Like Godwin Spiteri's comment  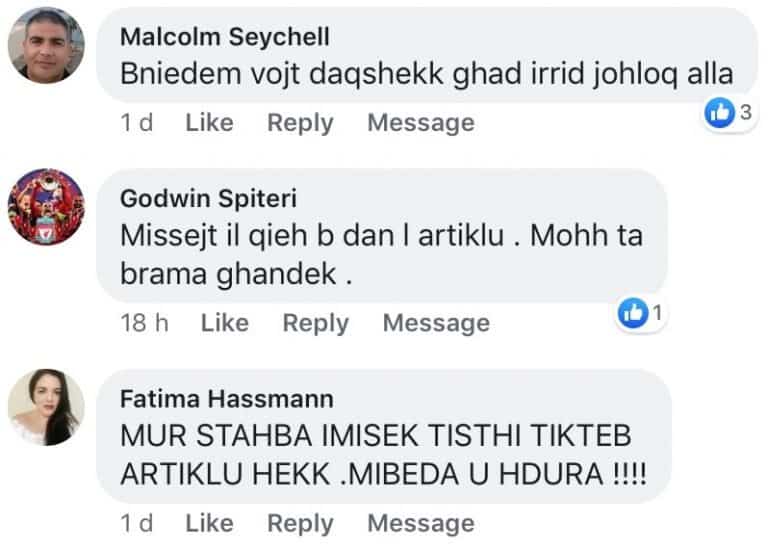[x=224, y=323]
